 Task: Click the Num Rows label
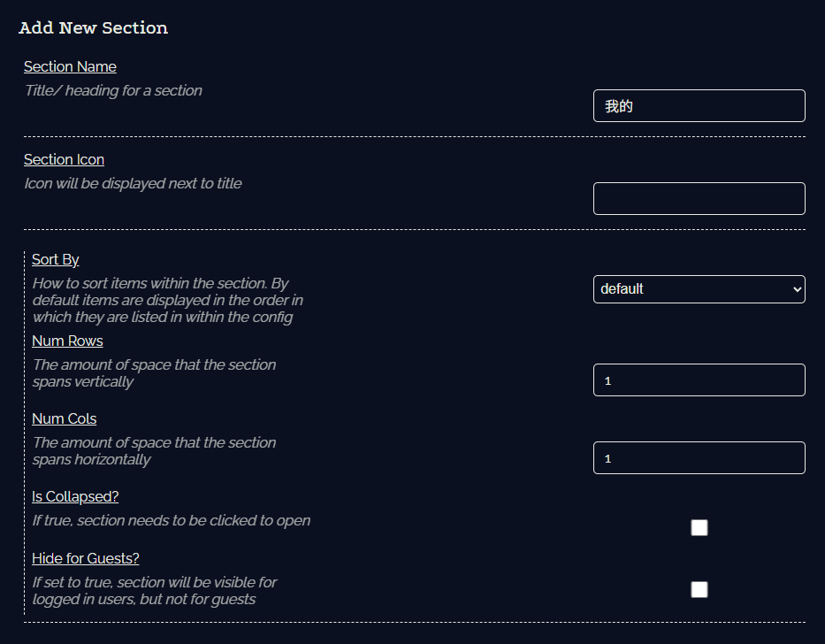(67, 341)
